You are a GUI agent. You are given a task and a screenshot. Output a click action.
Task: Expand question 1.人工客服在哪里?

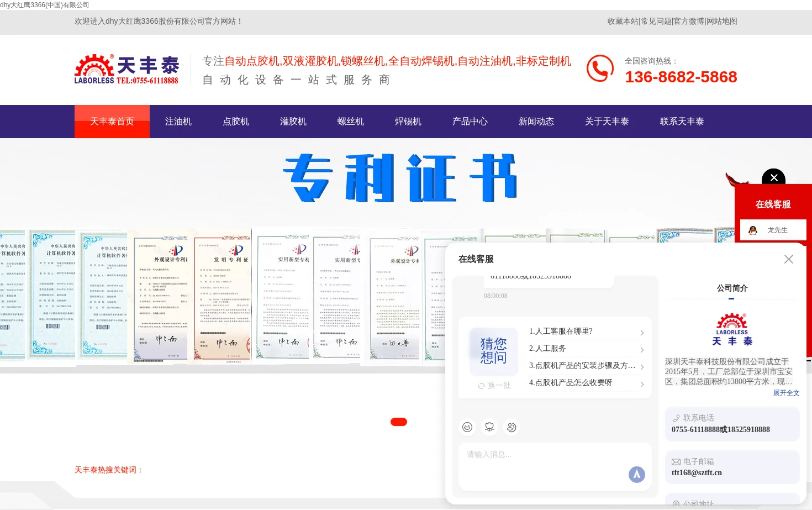(587, 332)
